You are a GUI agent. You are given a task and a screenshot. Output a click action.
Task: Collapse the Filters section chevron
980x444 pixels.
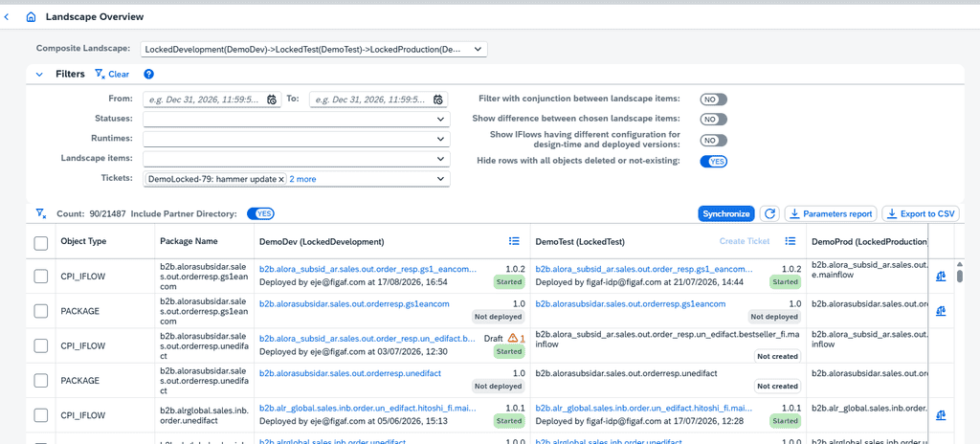pos(39,75)
